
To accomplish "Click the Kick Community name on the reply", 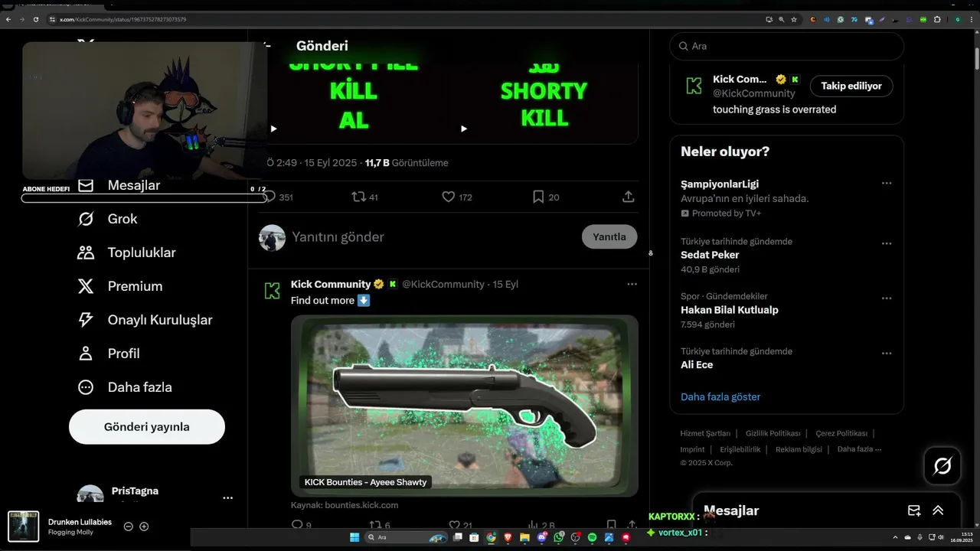I will 331,284.
